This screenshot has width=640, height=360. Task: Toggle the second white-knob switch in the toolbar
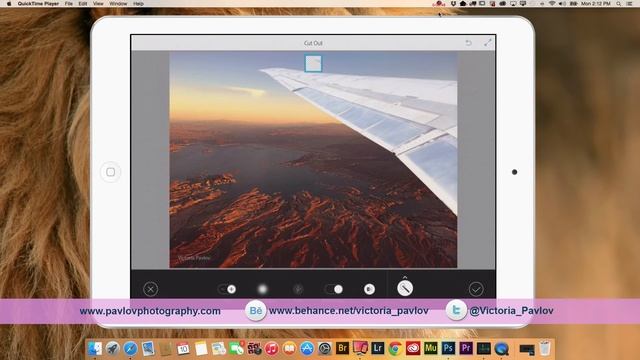[334, 289]
